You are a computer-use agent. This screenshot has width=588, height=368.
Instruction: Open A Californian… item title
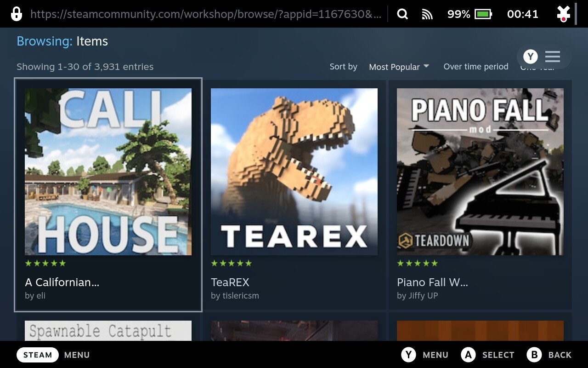[62, 282]
